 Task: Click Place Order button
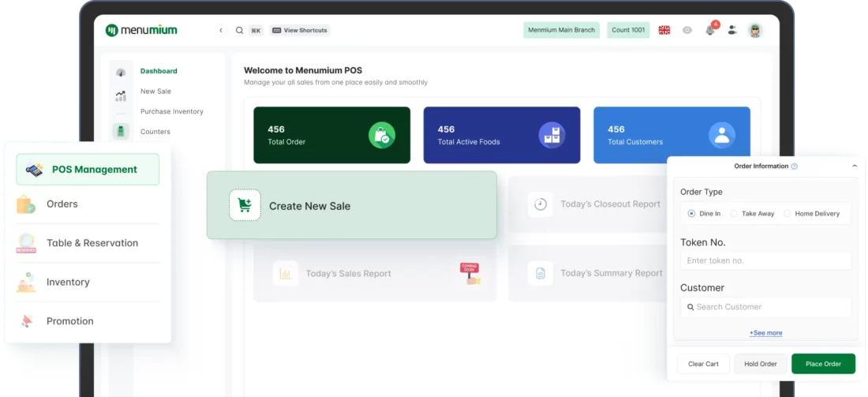(x=823, y=364)
